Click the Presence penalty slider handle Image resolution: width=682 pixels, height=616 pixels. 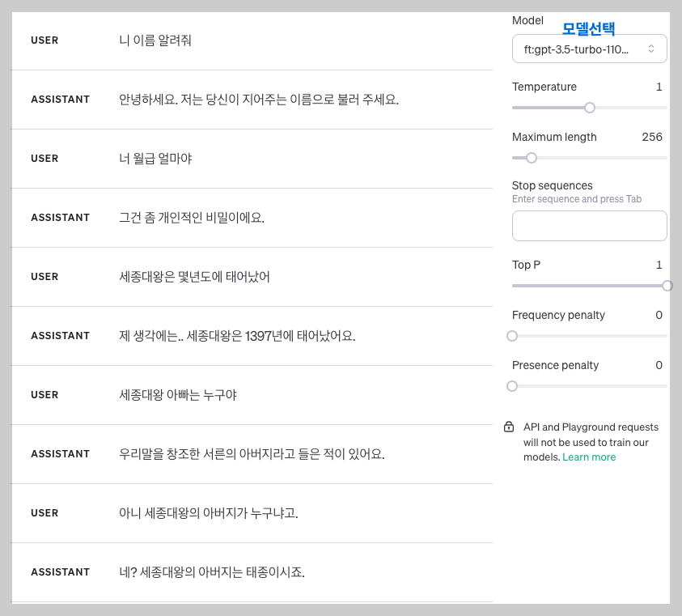[512, 385]
